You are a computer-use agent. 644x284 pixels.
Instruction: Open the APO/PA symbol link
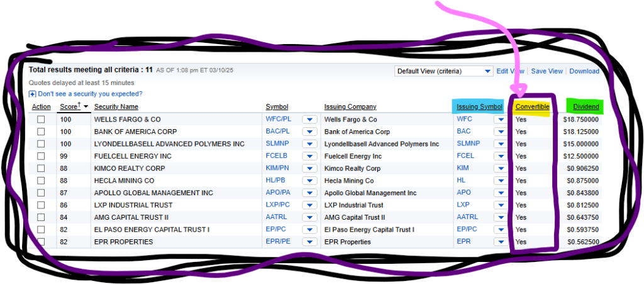click(278, 192)
